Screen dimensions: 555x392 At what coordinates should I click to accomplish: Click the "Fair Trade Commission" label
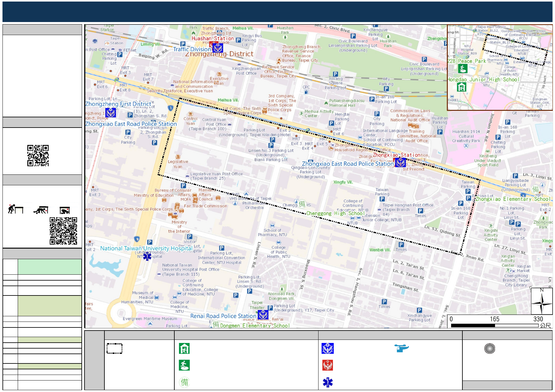pyautogui.click(x=205, y=206)
